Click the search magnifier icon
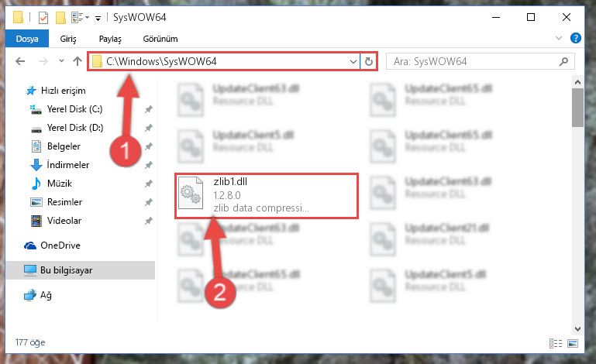596x364 pixels. pos(563,61)
